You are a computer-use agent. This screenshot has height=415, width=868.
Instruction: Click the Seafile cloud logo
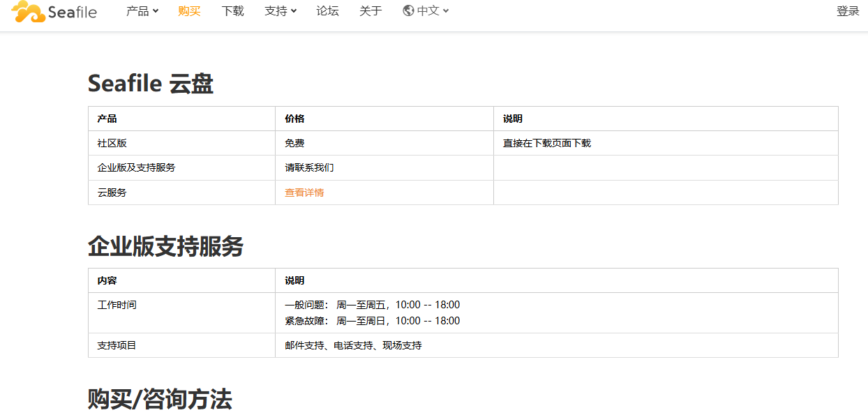click(54, 11)
